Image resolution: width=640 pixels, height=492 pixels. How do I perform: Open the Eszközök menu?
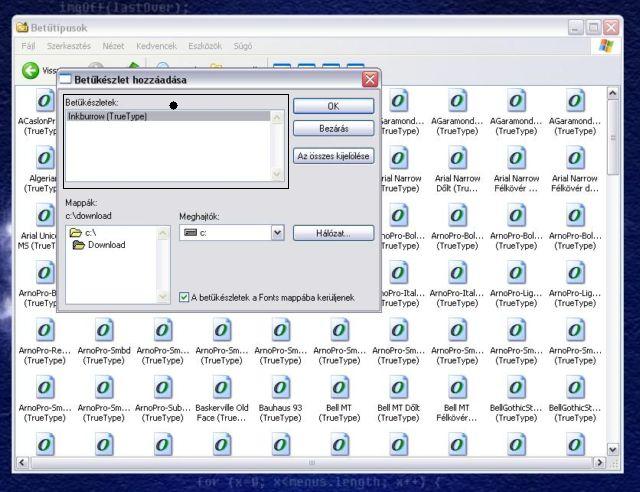(204, 46)
